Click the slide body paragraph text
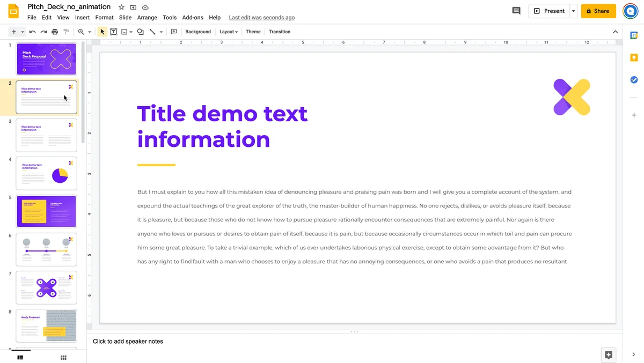The image size is (644, 363). [355, 227]
